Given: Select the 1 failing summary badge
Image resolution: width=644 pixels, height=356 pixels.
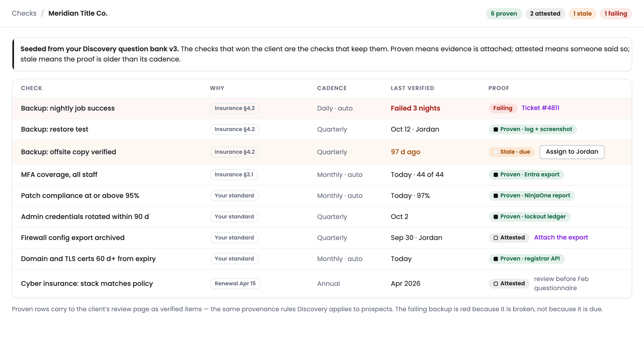Looking at the screenshot, I should pyautogui.click(x=616, y=13).
